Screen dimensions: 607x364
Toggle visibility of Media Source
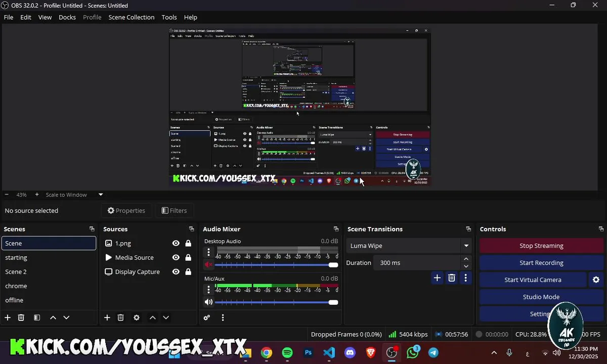tap(176, 257)
